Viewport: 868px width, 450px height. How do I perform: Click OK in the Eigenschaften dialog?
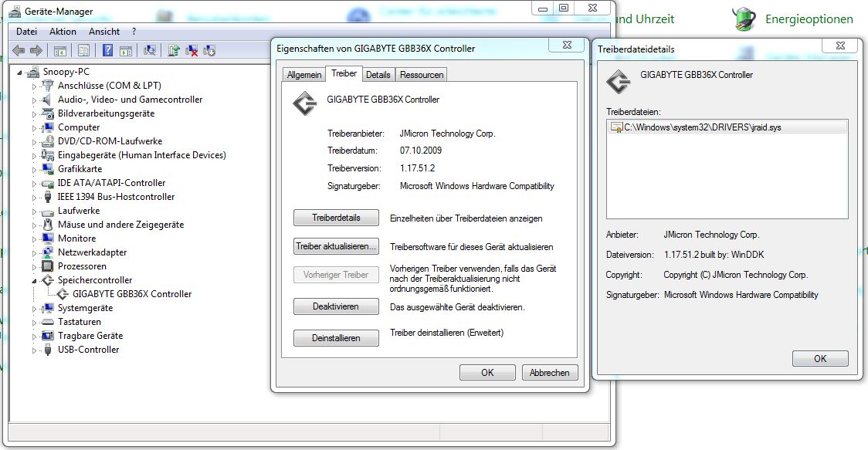click(x=487, y=373)
